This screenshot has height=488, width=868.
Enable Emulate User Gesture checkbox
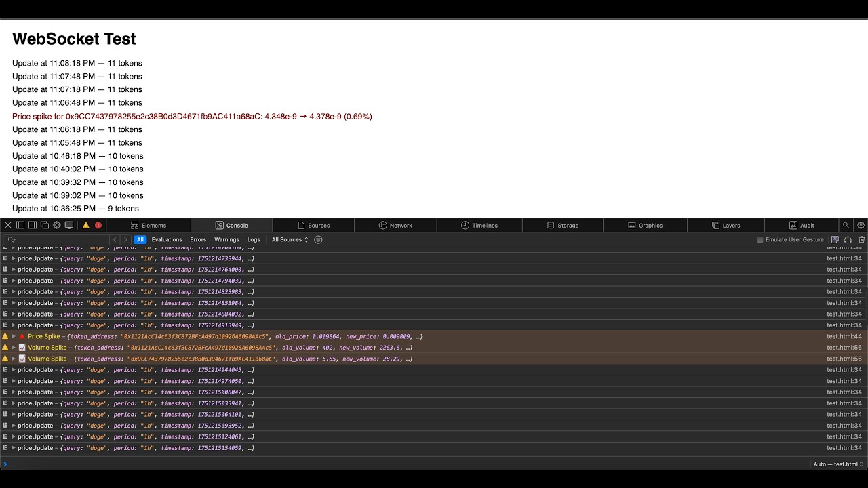[760, 239]
